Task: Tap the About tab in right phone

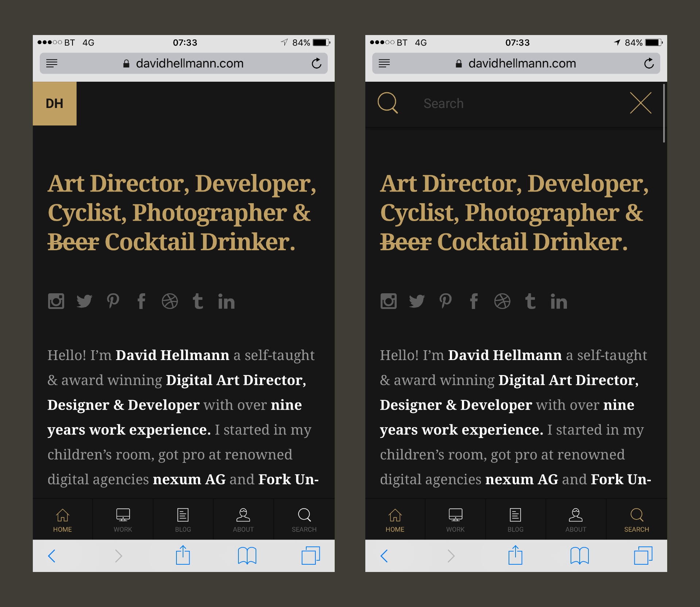Action: pyautogui.click(x=576, y=519)
